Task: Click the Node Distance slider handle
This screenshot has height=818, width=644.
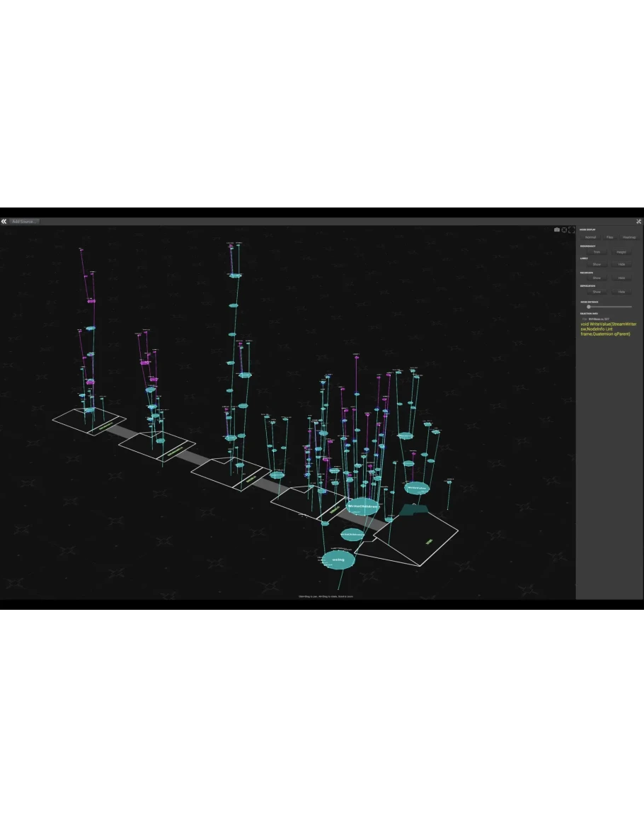Action: (x=589, y=307)
